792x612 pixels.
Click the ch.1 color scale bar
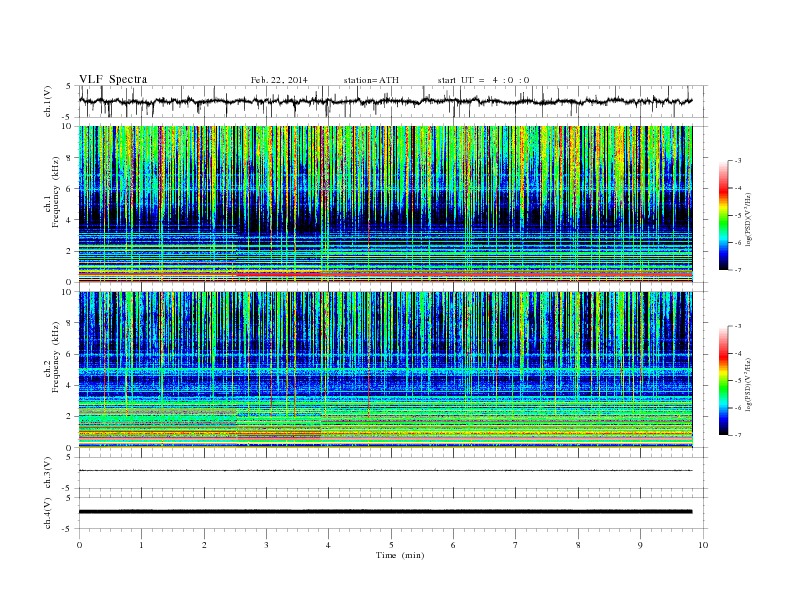(x=723, y=215)
